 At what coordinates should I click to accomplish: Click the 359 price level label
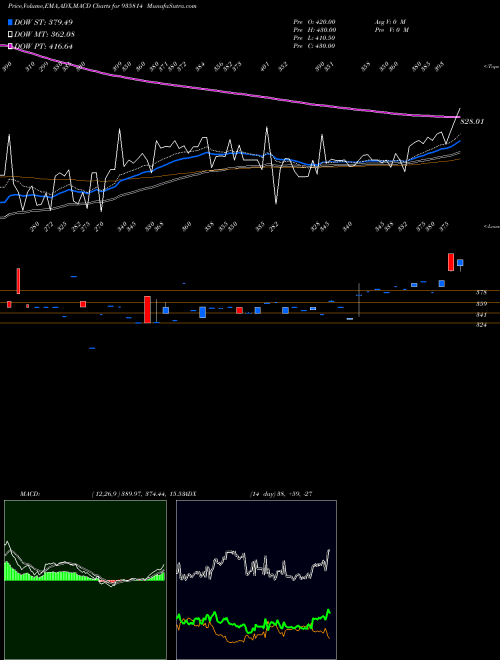tap(481, 303)
